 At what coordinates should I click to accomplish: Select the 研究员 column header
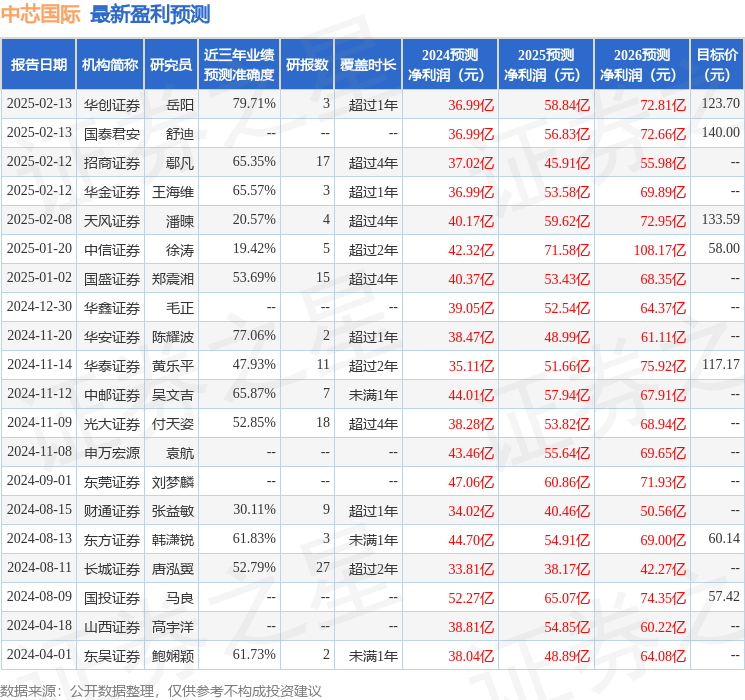[x=171, y=64]
